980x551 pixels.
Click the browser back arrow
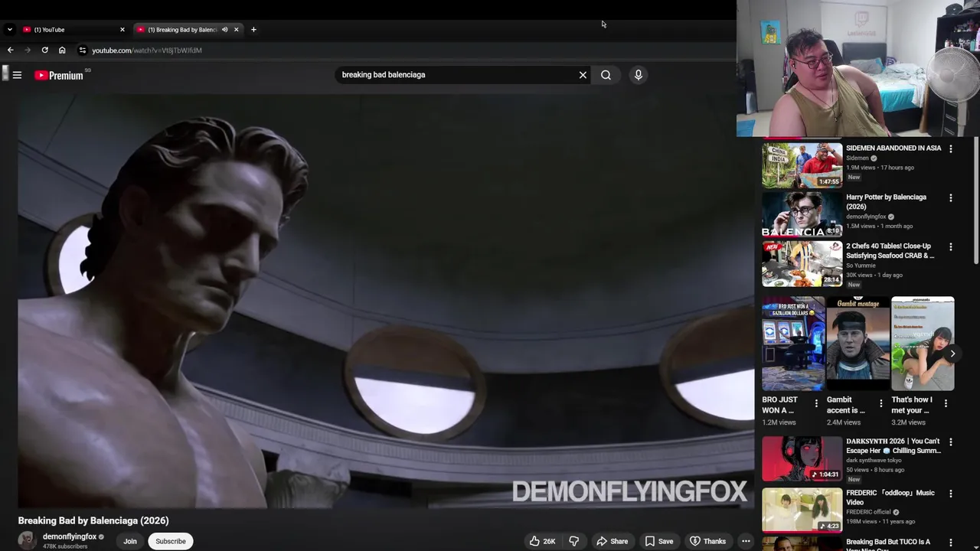(10, 50)
